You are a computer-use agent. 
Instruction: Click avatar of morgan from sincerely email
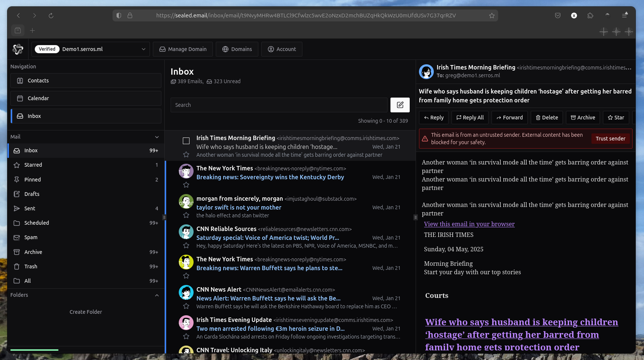pos(186,201)
